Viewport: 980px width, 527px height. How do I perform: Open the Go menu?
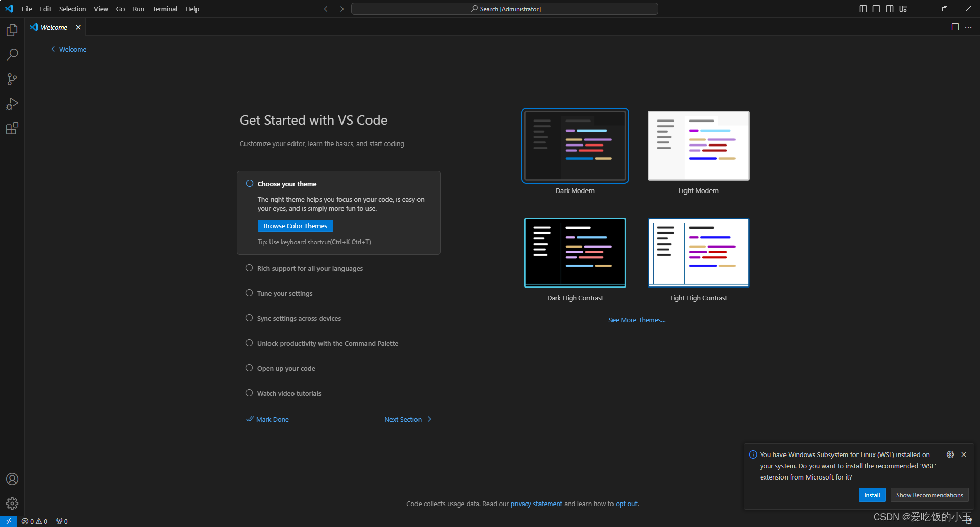pyautogui.click(x=120, y=9)
